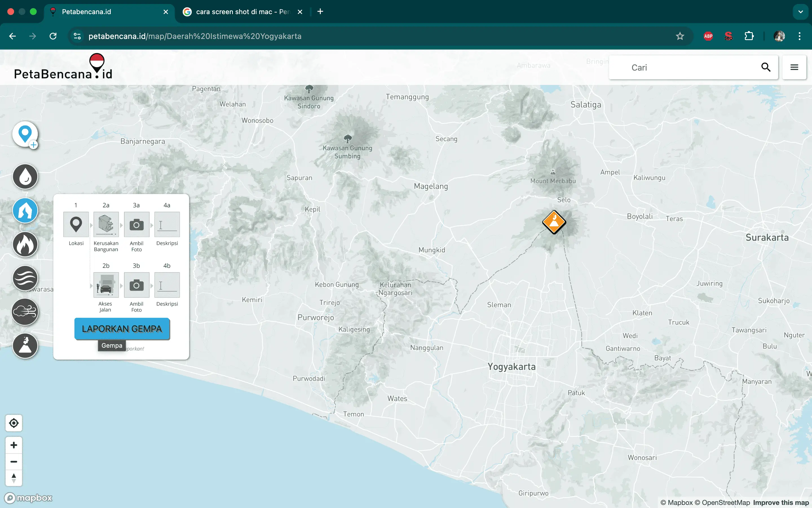Expand the tab search dropdown arrow
The height and width of the screenshot is (508, 812).
click(801, 12)
